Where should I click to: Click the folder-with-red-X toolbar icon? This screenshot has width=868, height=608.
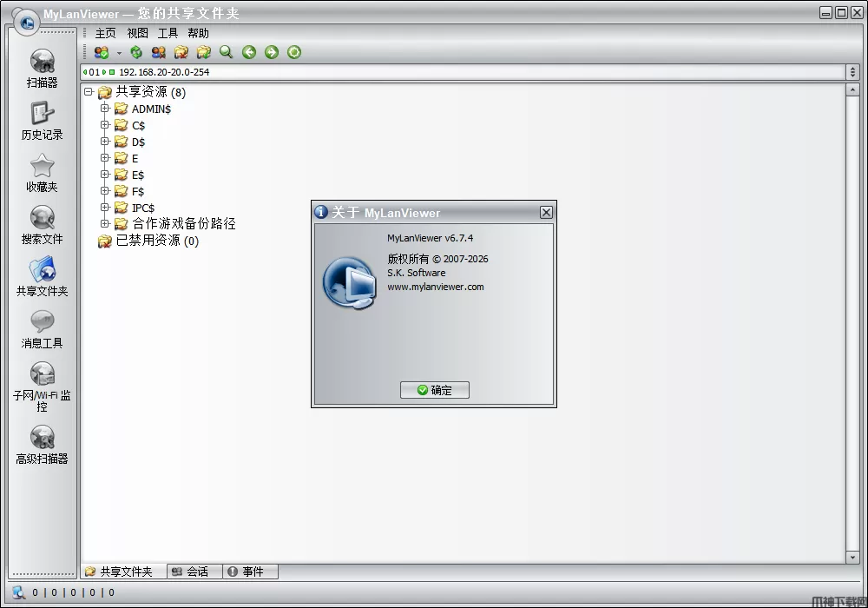[181, 52]
